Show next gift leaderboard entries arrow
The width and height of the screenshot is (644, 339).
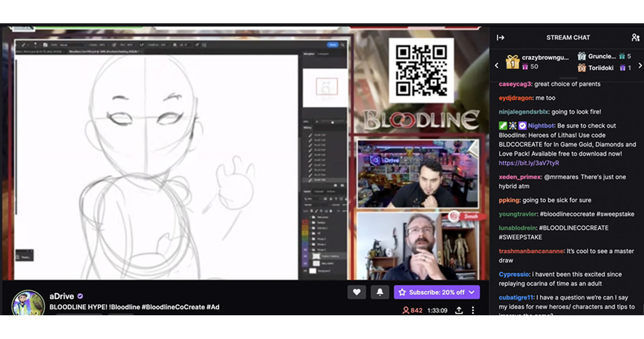pyautogui.click(x=640, y=65)
